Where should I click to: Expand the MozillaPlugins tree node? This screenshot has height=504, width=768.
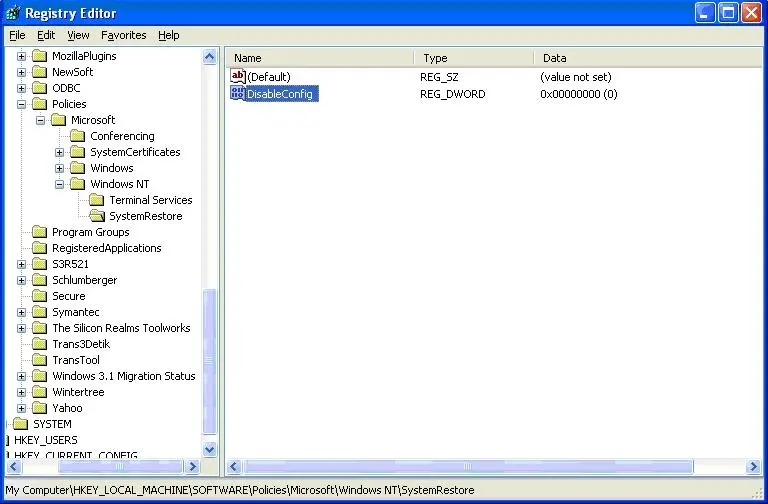(x=22, y=56)
